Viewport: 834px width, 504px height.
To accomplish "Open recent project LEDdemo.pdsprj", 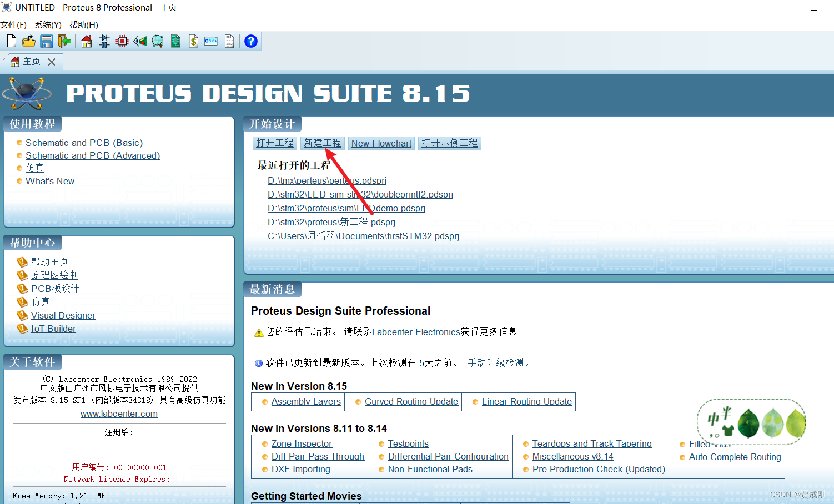I will point(346,208).
